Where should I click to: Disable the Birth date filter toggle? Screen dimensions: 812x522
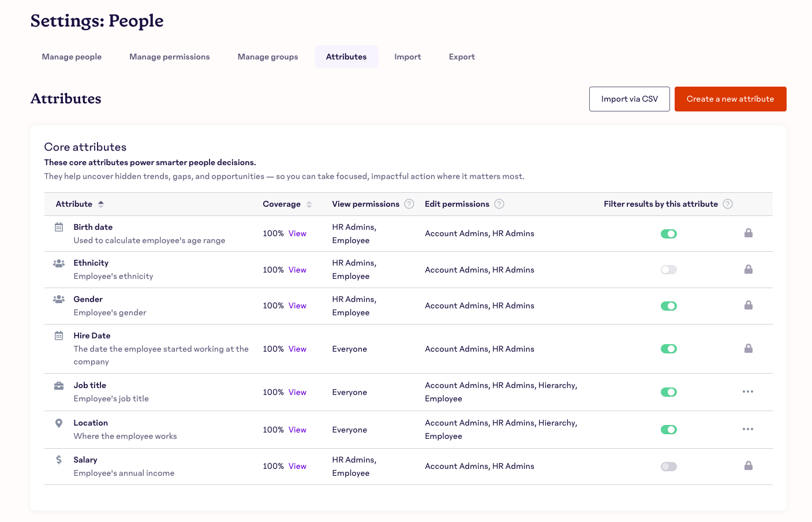point(669,234)
